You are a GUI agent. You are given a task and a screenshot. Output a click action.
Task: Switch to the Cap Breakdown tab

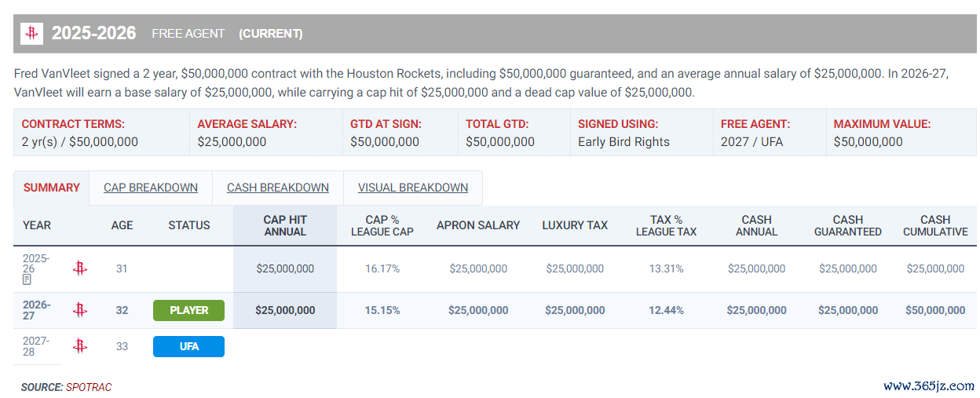(x=151, y=188)
